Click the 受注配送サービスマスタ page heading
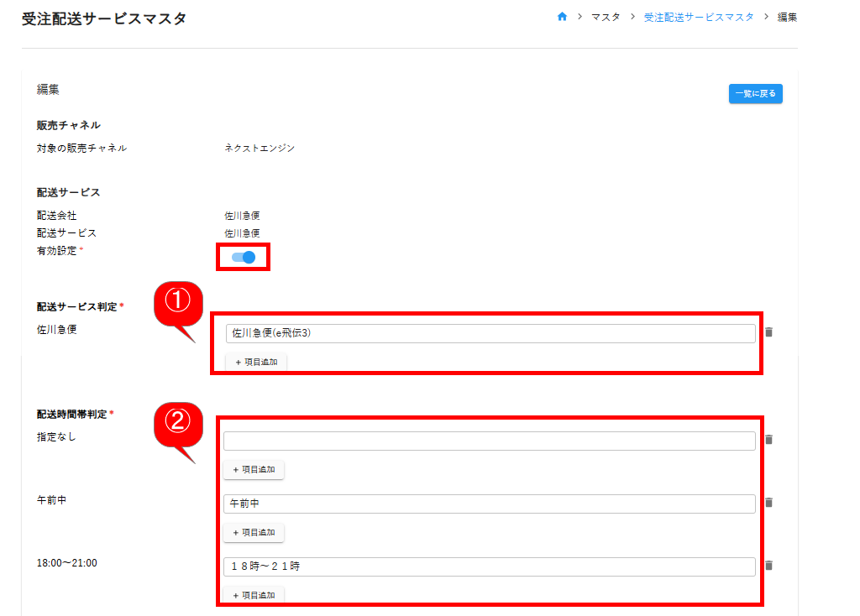This screenshot has width=860, height=616. [104, 18]
